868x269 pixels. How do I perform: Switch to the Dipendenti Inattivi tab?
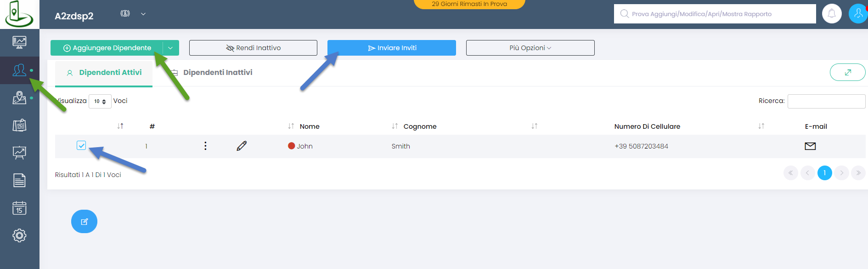pos(217,73)
